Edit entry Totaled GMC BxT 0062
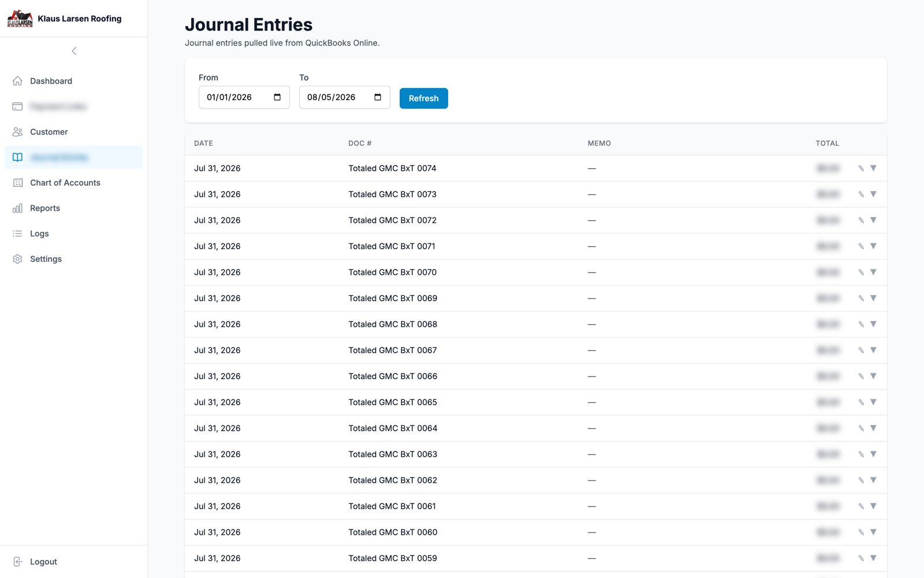This screenshot has width=924, height=578. 861,480
